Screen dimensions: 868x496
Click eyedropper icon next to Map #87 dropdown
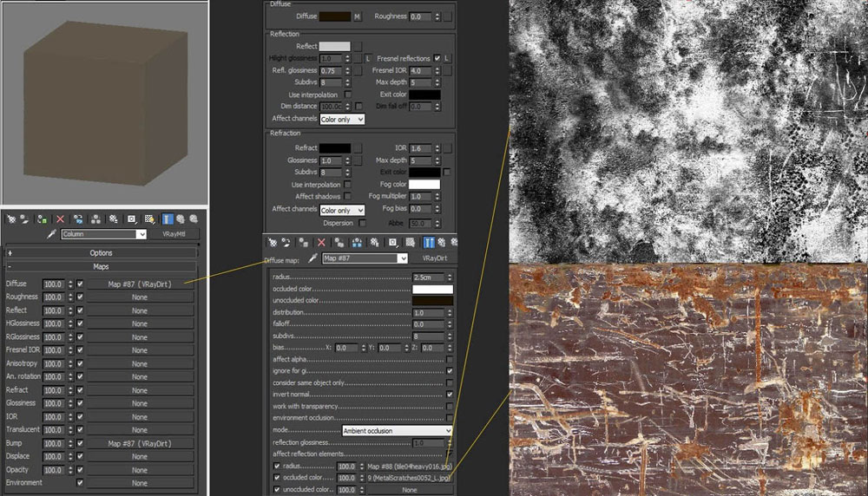point(312,258)
